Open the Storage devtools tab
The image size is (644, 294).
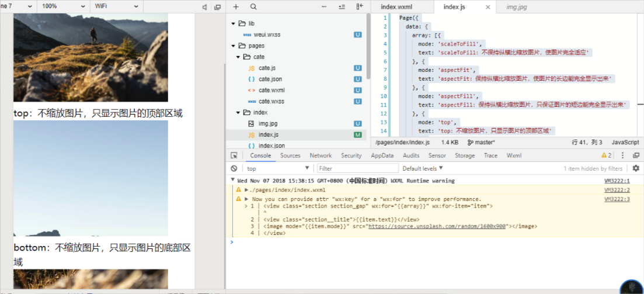[465, 155]
